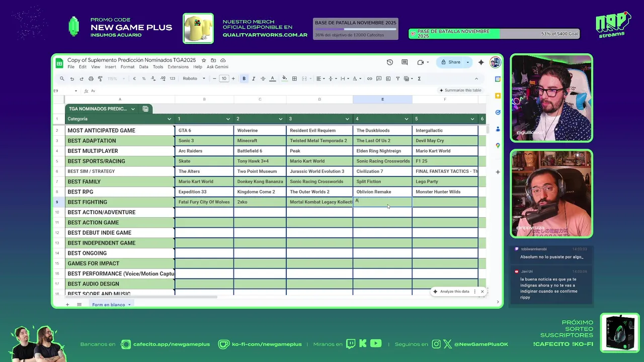
Task: Open the Roboto font dropdown
Action: (194, 78)
